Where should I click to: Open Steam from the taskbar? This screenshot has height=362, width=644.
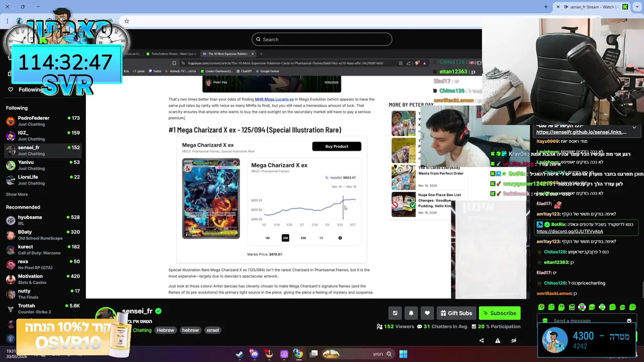239,354
